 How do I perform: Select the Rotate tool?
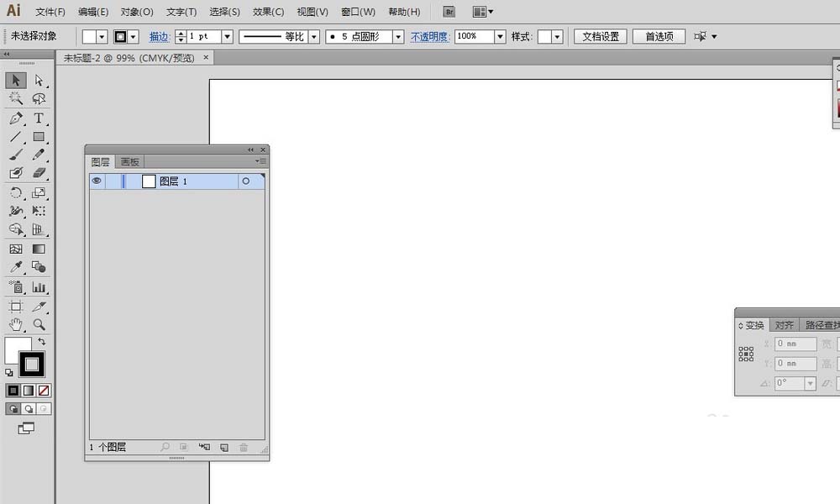click(15, 193)
